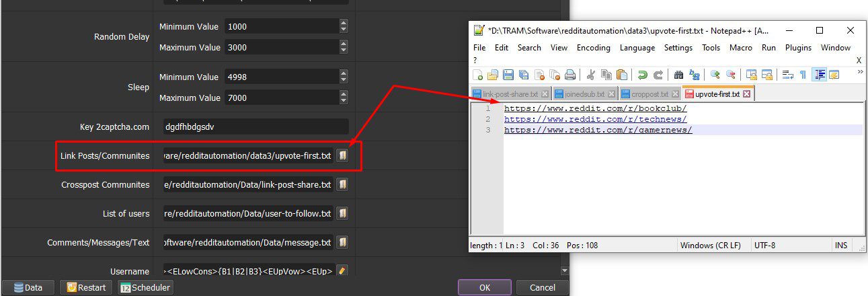Click the green Undo arrow in Notepad++

643,75
